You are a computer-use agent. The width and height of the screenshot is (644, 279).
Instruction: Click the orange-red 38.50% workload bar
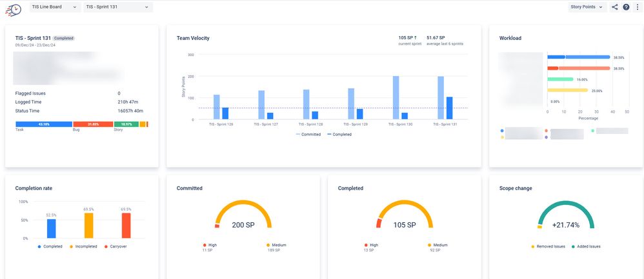579,68
